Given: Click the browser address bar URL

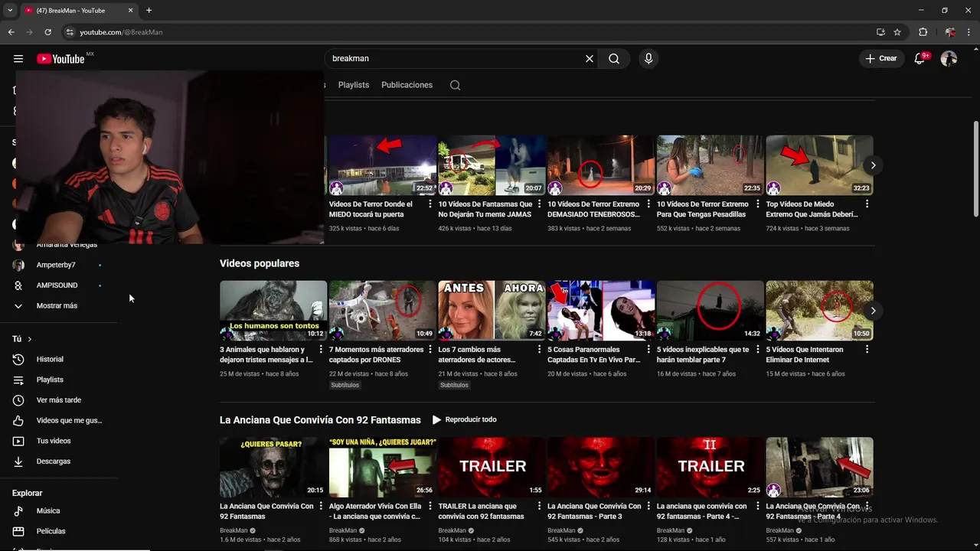Looking at the screenshot, I should [121, 32].
